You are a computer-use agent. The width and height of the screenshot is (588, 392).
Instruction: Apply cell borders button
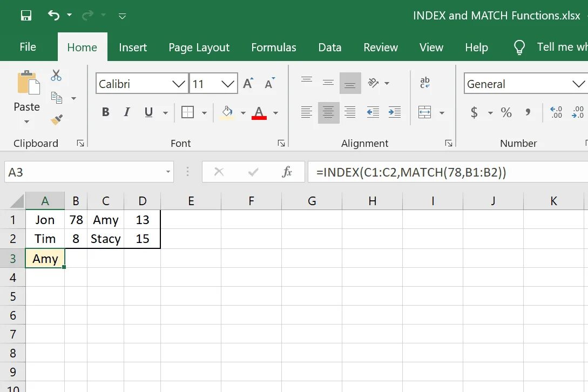tap(187, 112)
